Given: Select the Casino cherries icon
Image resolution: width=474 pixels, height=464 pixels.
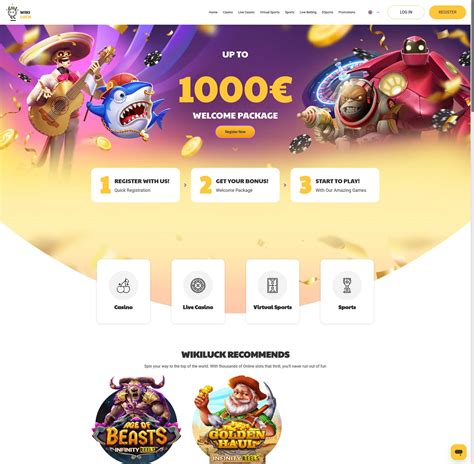Looking at the screenshot, I should coord(123,286).
